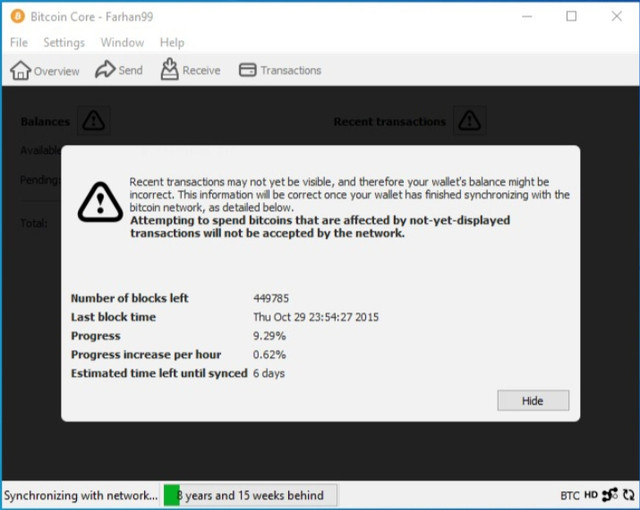Open the Help menu
The width and height of the screenshot is (640, 510).
[172, 42]
